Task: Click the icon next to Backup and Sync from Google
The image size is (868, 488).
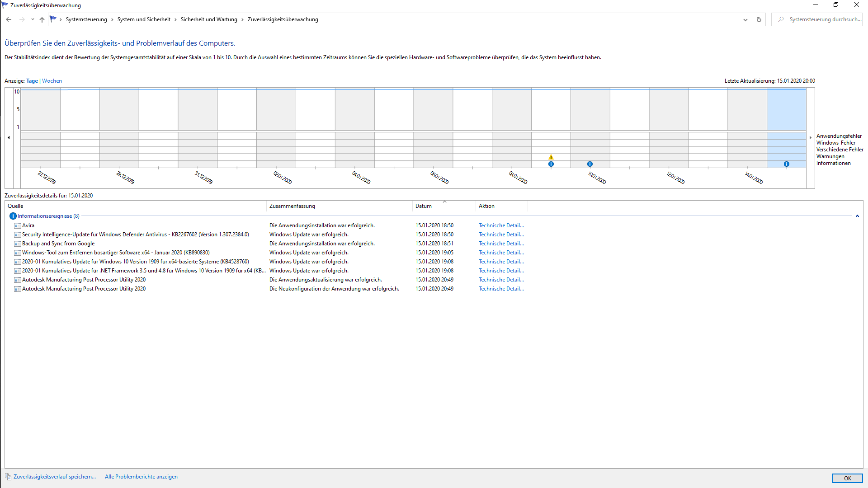Action: [x=18, y=244]
